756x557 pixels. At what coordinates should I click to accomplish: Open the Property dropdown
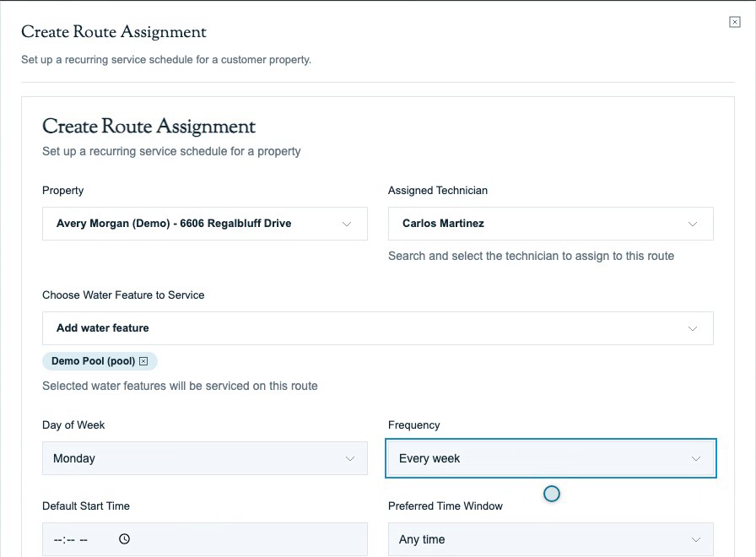pyautogui.click(x=205, y=224)
